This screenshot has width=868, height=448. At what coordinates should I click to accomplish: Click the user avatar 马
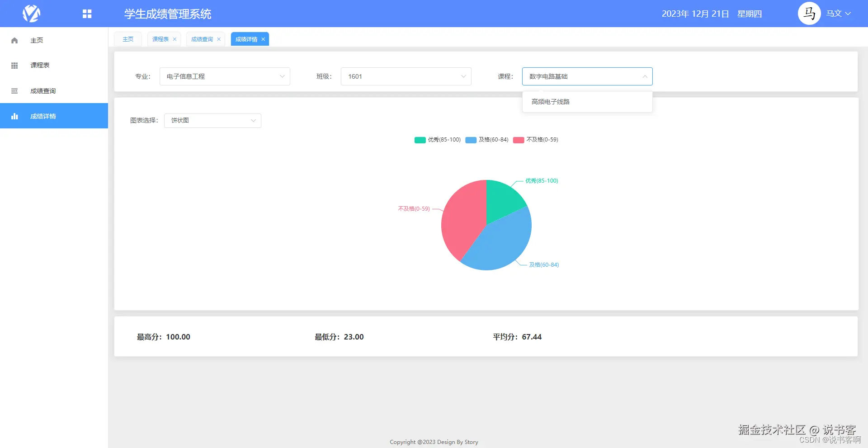tap(809, 14)
